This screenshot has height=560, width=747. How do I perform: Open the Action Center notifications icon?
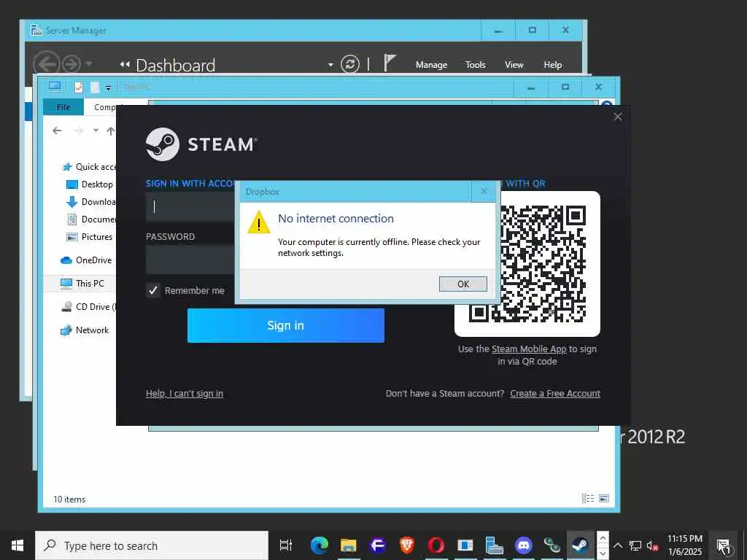(723, 545)
